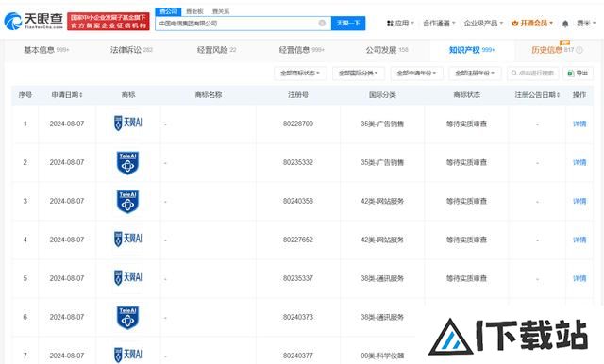Click 等待实质审查 status in row 2

pos(466,162)
